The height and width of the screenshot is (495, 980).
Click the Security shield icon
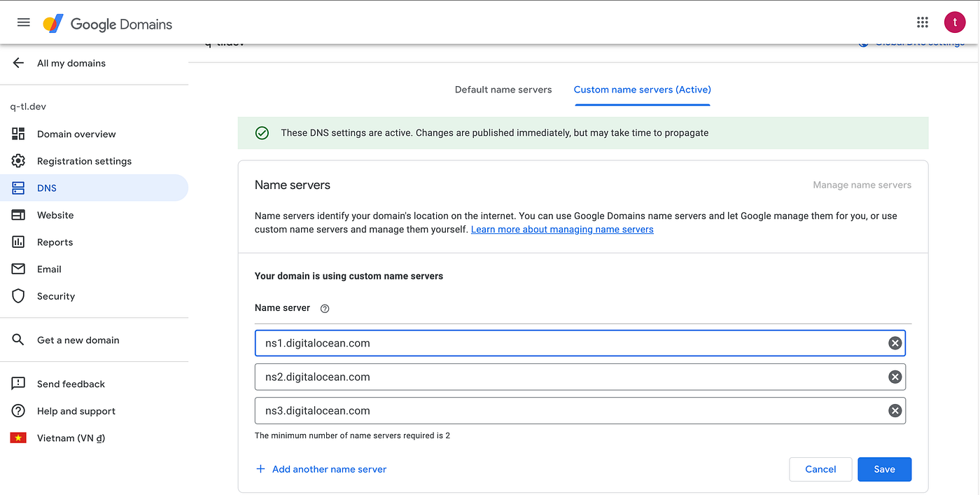(x=19, y=296)
